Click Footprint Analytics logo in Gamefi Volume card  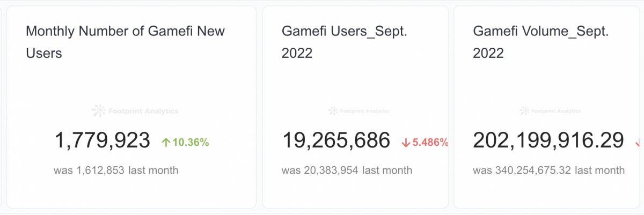pyautogui.click(x=550, y=111)
